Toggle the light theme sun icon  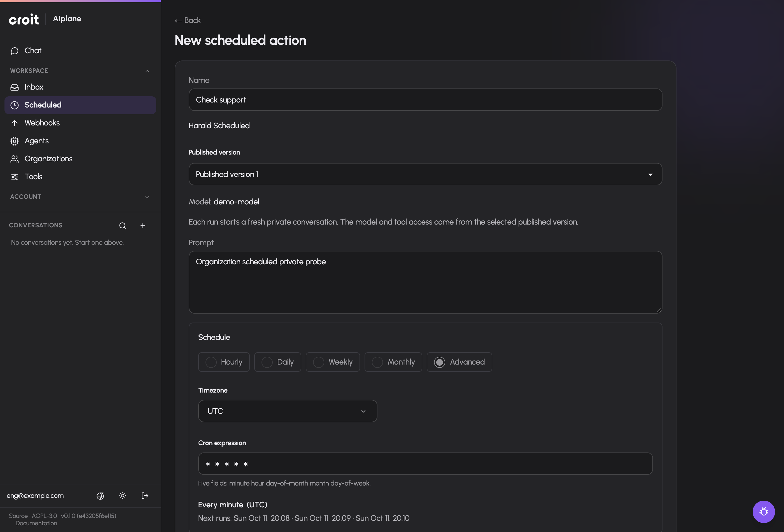(x=122, y=496)
